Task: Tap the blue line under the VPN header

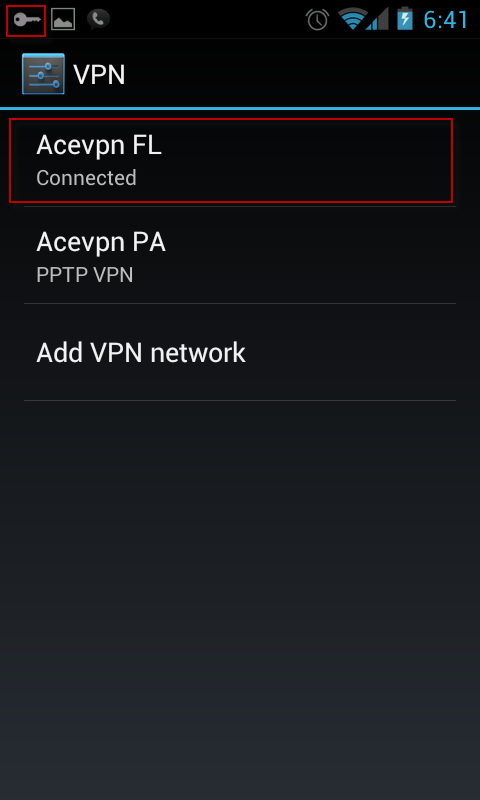Action: coord(240,108)
